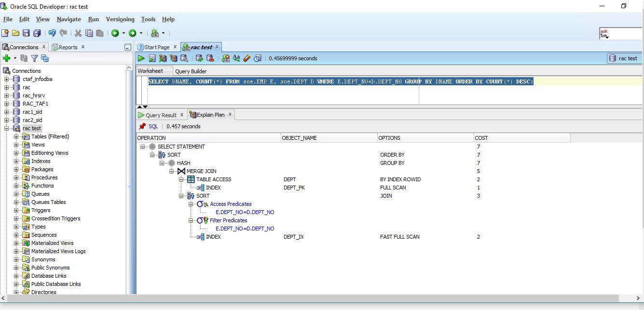Click the Explain Plan toolbar icon
This screenshot has height=310, width=644.
click(163, 58)
